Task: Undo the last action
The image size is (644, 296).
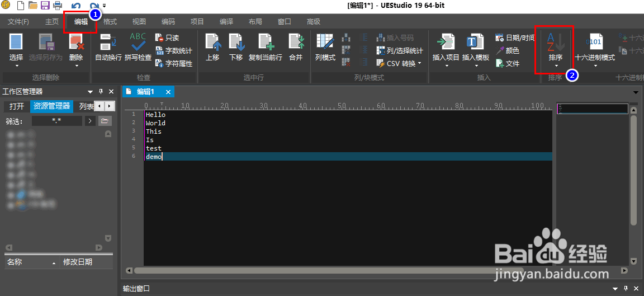Action: coord(76,6)
